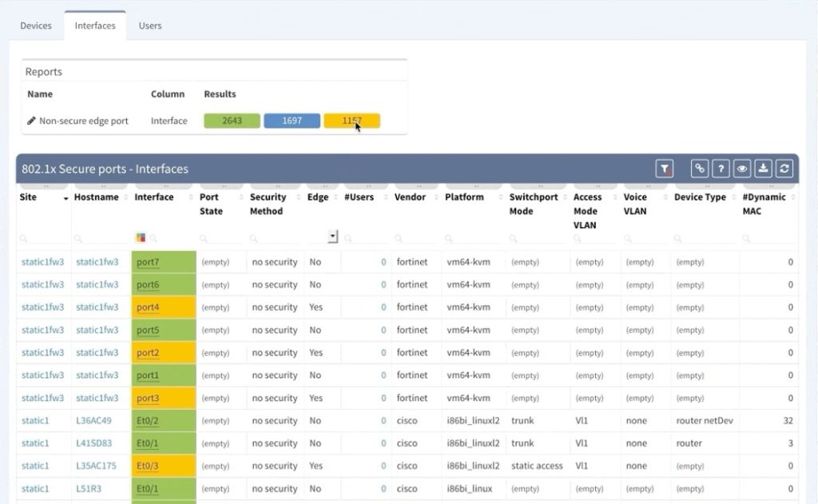Switch to the Devices tab
Image resolution: width=818 pixels, height=504 pixels.
pyautogui.click(x=36, y=26)
